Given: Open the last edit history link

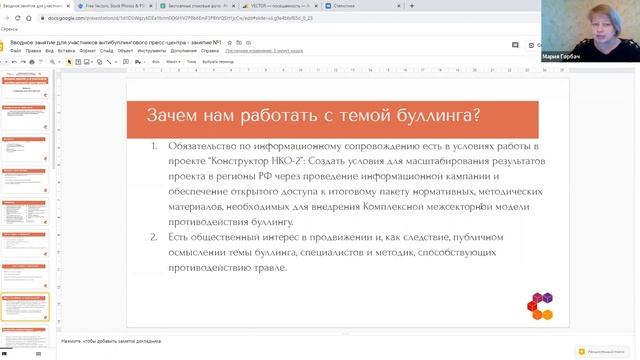Looking at the screenshot, I should (x=264, y=51).
